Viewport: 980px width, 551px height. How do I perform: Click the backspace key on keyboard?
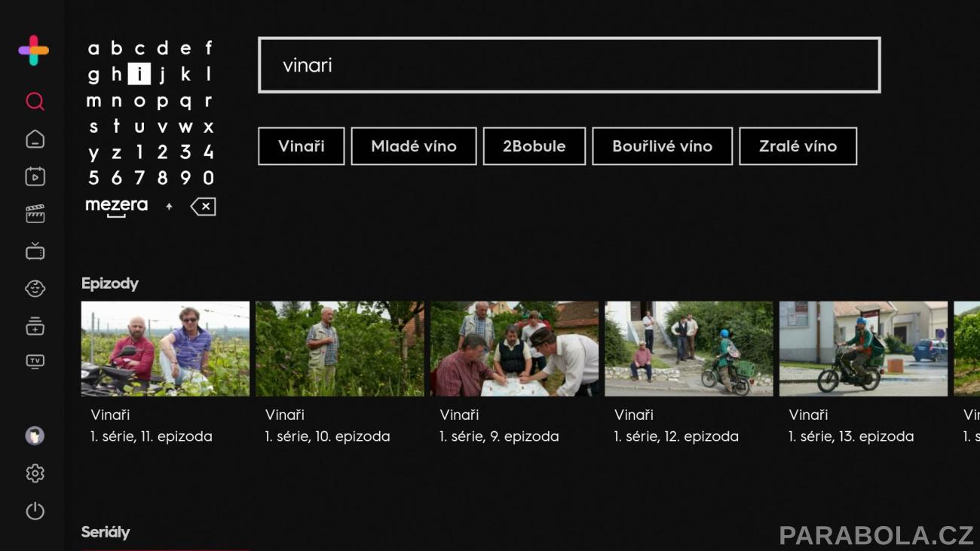pyautogui.click(x=203, y=207)
